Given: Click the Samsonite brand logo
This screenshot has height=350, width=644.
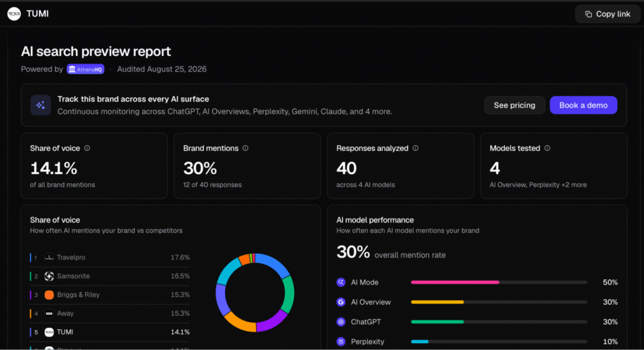Looking at the screenshot, I should point(49,276).
